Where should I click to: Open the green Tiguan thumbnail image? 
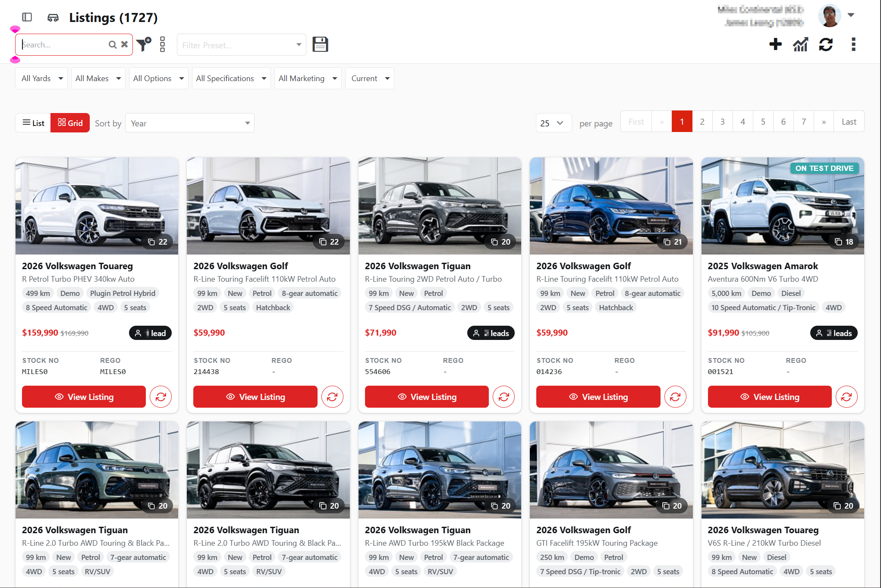point(97,470)
